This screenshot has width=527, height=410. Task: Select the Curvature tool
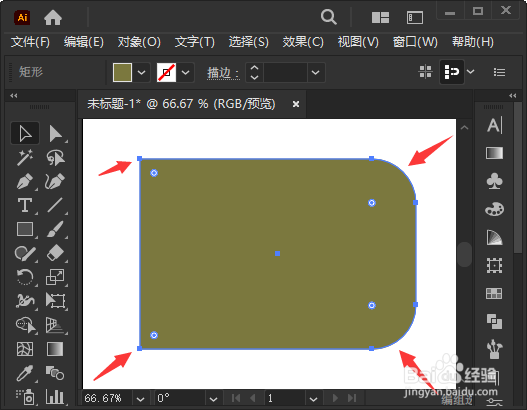(x=55, y=181)
